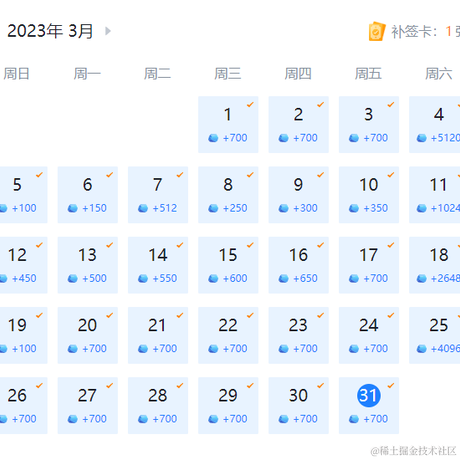Select calendar day 30

pos(298,406)
